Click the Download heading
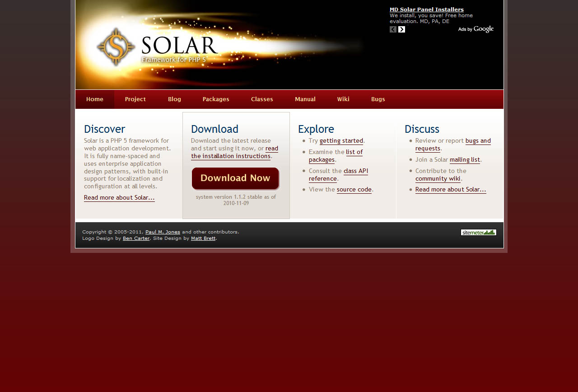This screenshot has width=578, height=392. coord(214,129)
